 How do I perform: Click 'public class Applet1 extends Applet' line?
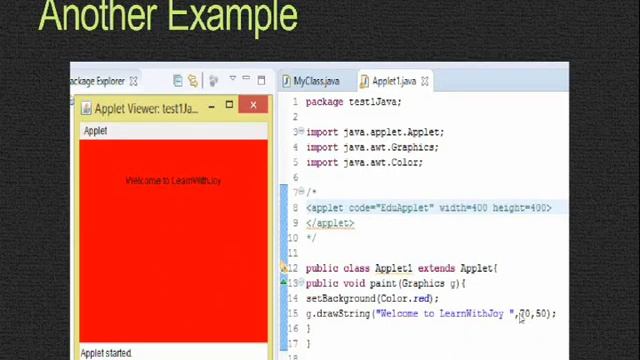click(402, 269)
